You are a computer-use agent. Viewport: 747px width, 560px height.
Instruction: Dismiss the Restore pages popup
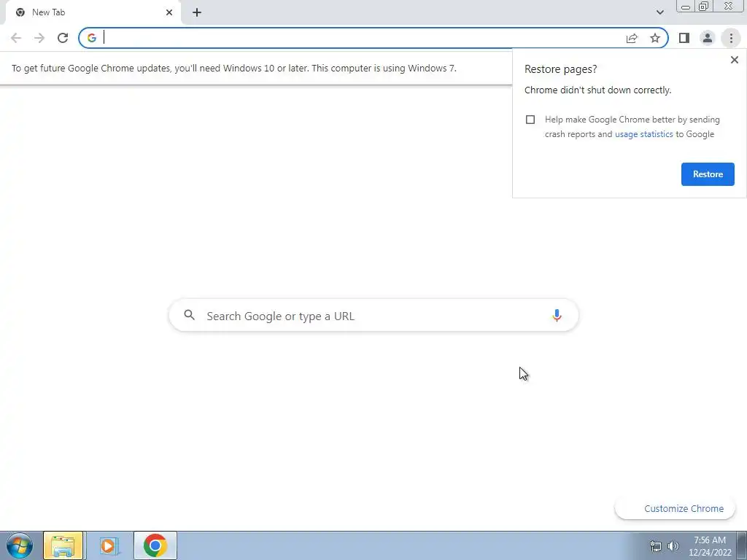point(734,60)
